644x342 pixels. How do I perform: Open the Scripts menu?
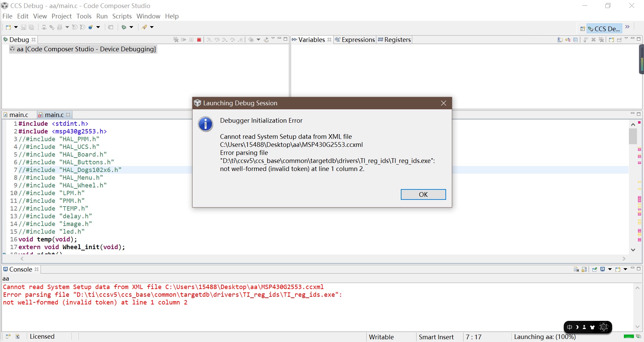tap(122, 16)
